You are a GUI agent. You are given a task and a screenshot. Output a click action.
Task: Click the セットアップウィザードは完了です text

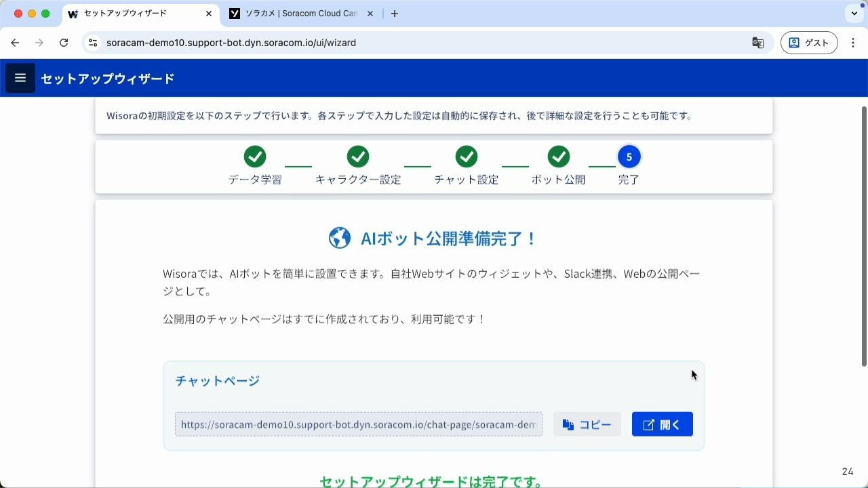(x=431, y=482)
